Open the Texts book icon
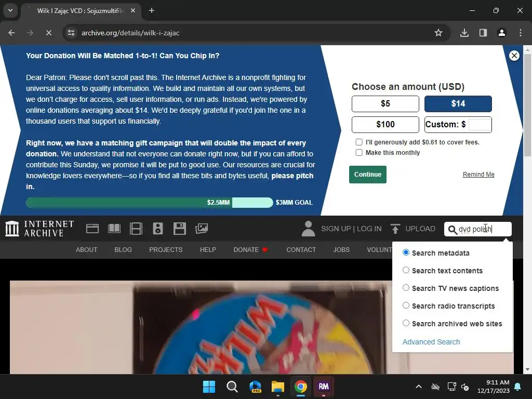 [x=114, y=229]
